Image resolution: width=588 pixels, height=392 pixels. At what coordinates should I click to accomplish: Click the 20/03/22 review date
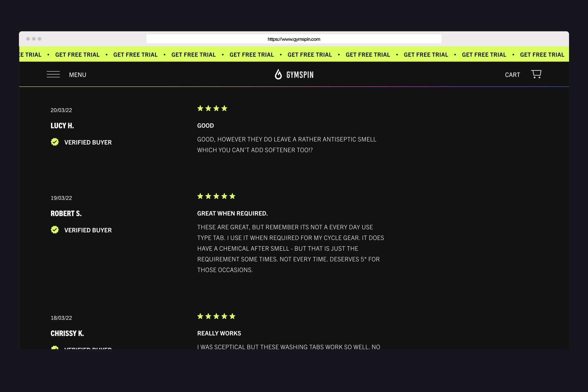coord(61,110)
